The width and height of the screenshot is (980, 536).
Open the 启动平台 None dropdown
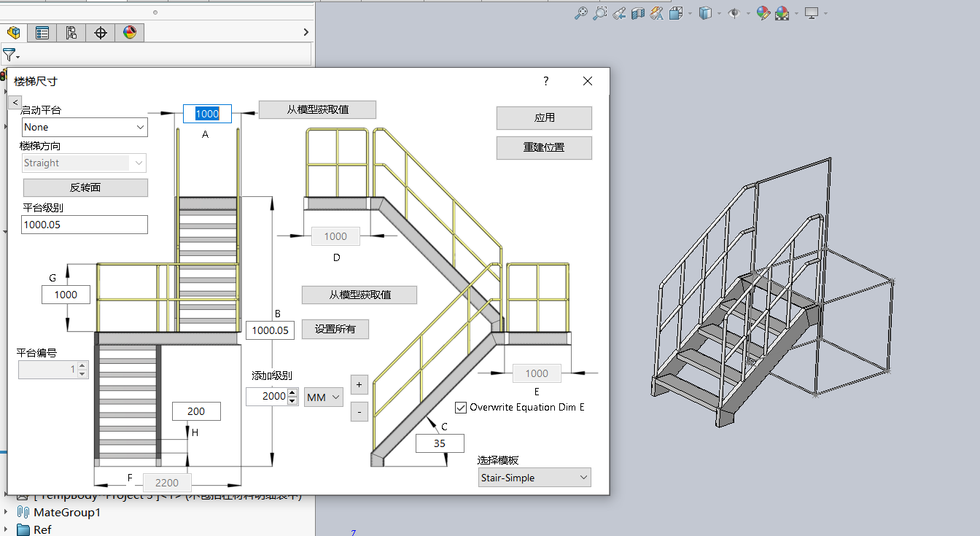coord(85,127)
